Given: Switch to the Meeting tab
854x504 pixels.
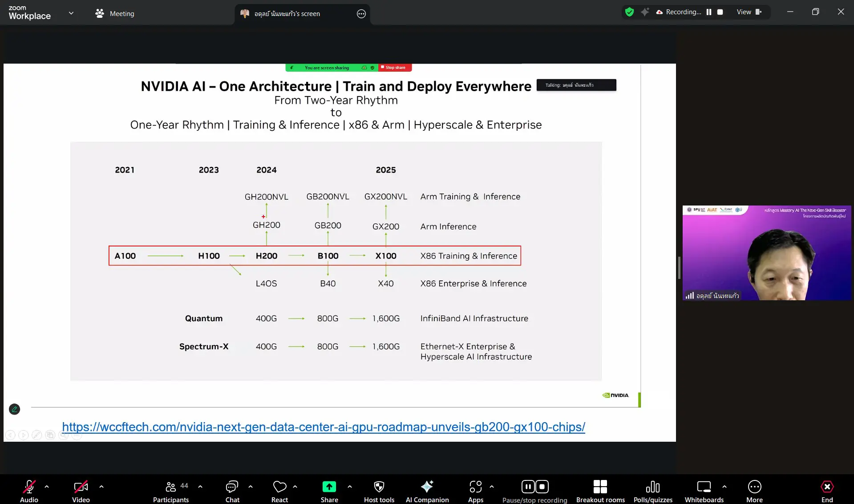Looking at the screenshot, I should click(x=115, y=13).
